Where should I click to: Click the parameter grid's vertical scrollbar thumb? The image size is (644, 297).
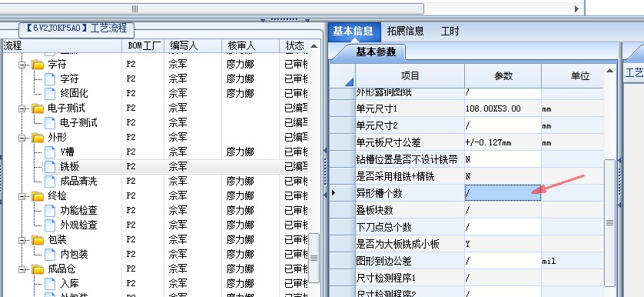click(x=609, y=222)
